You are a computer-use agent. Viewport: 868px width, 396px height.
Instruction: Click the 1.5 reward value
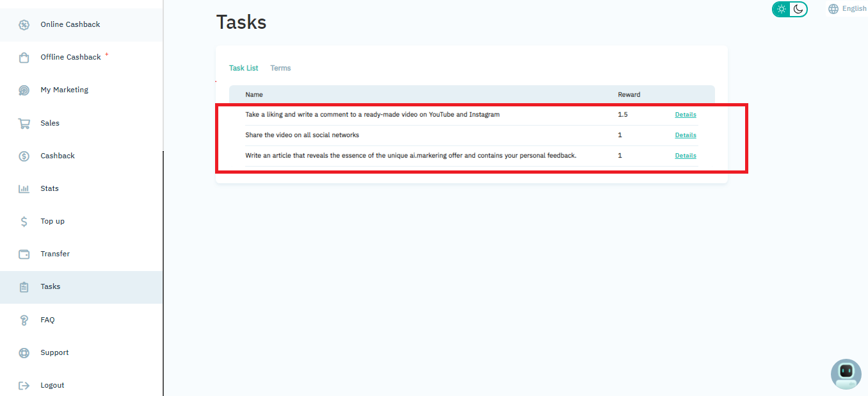tap(623, 115)
